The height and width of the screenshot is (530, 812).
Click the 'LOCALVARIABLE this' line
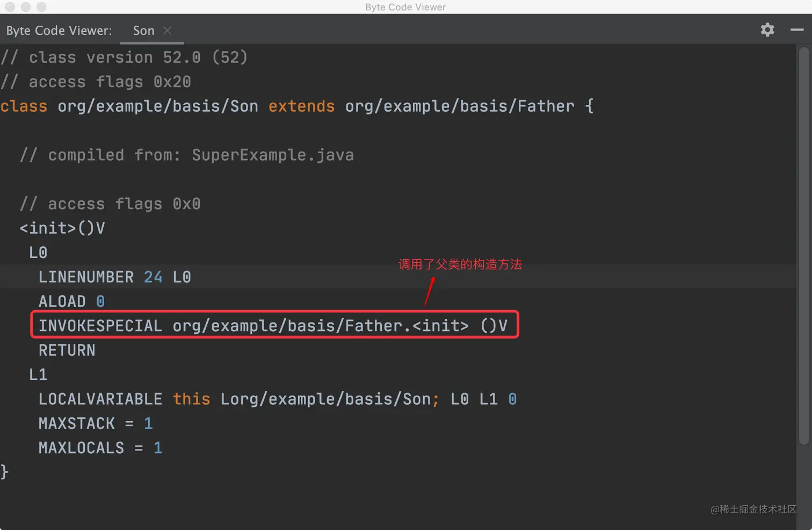278,399
